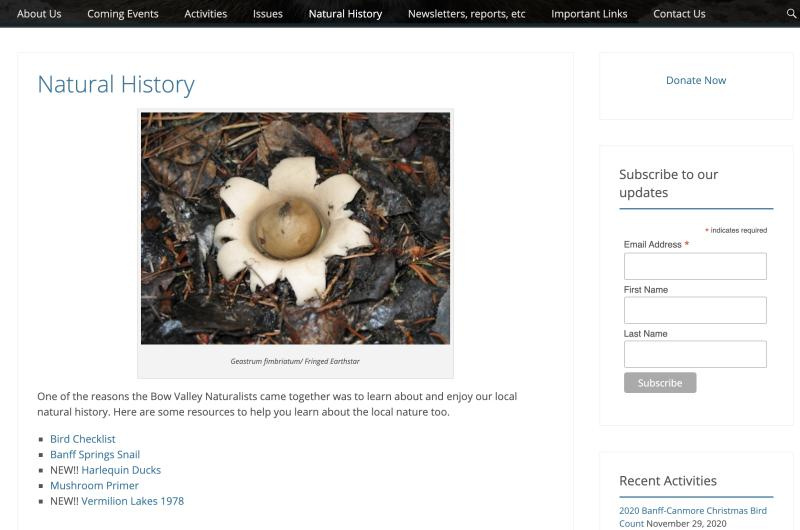Open the About Us menu
Screen dimensions: 800x530
coord(39,14)
